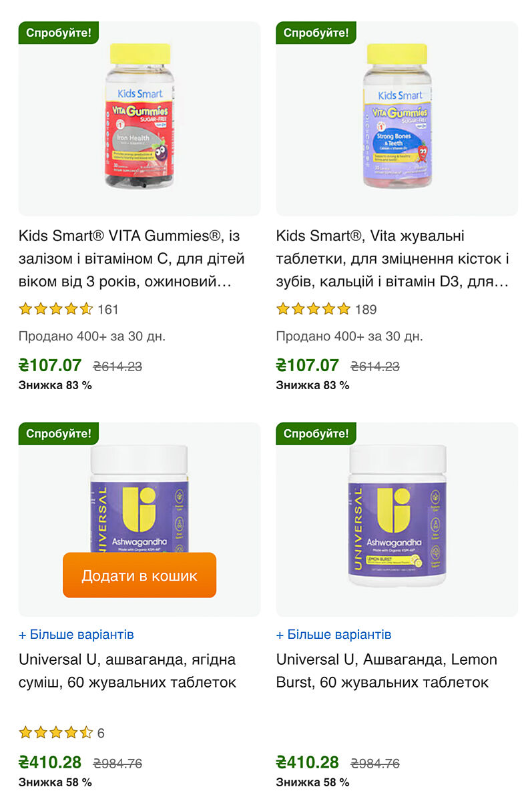
Task: Open the Universal U Ashwagandha Lemon Burst title
Action: pos(386,671)
